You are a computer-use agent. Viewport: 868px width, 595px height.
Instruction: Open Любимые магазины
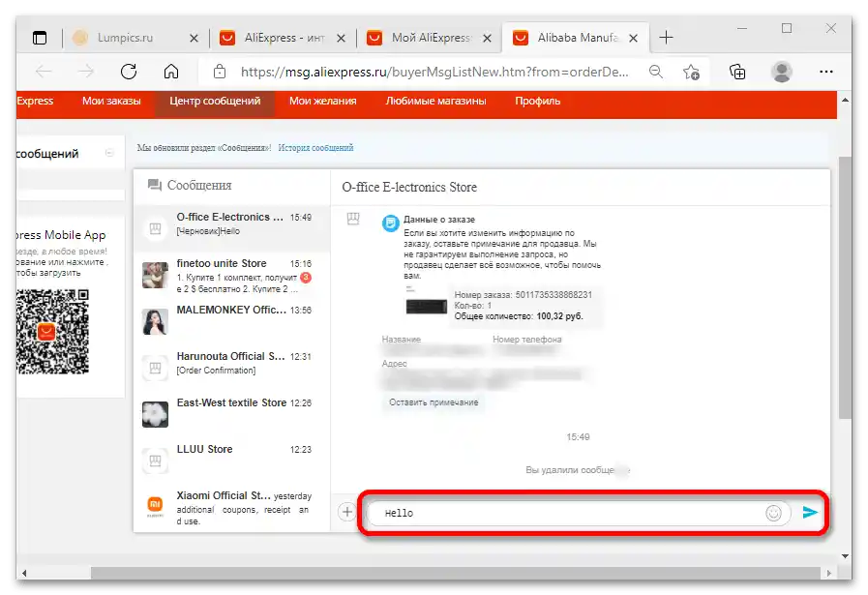[x=435, y=102]
